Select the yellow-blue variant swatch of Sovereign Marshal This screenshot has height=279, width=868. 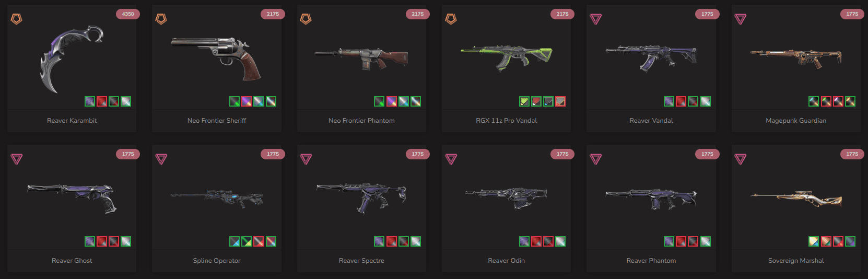814,241
